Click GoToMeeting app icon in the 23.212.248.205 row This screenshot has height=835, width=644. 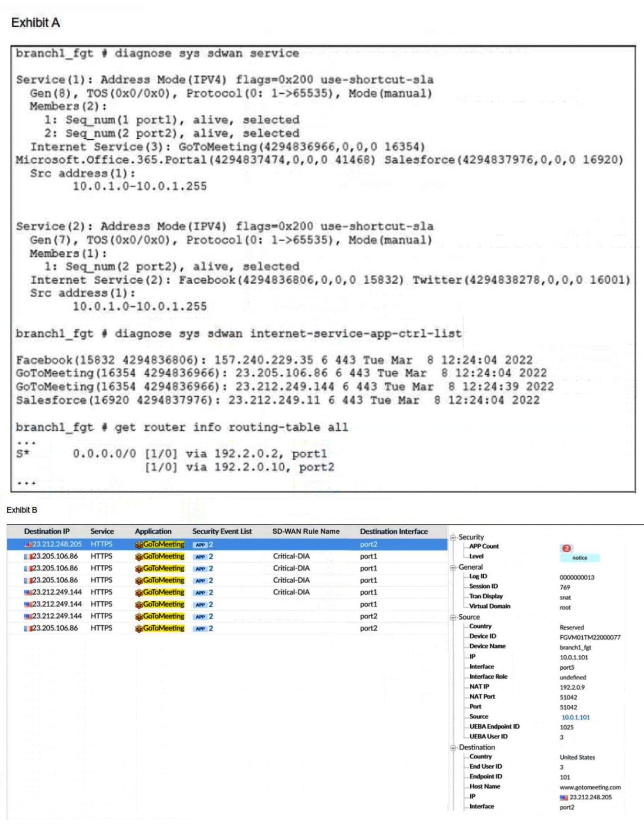[139, 545]
